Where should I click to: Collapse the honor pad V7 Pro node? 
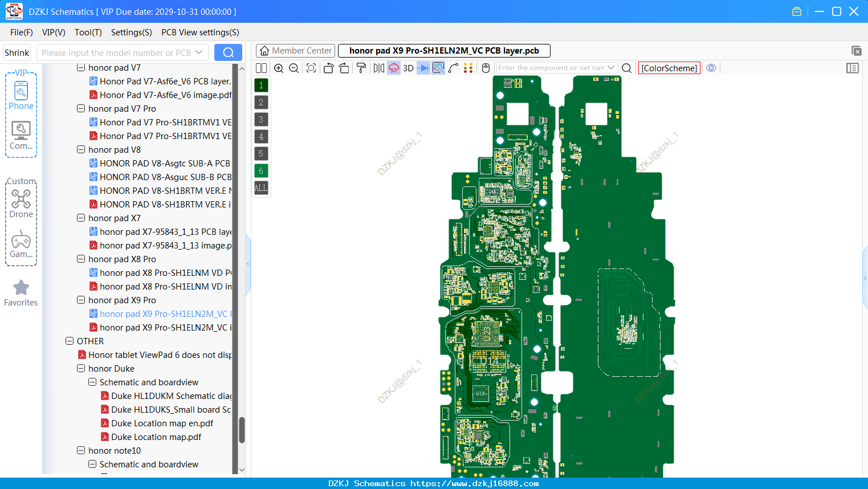tap(81, 108)
